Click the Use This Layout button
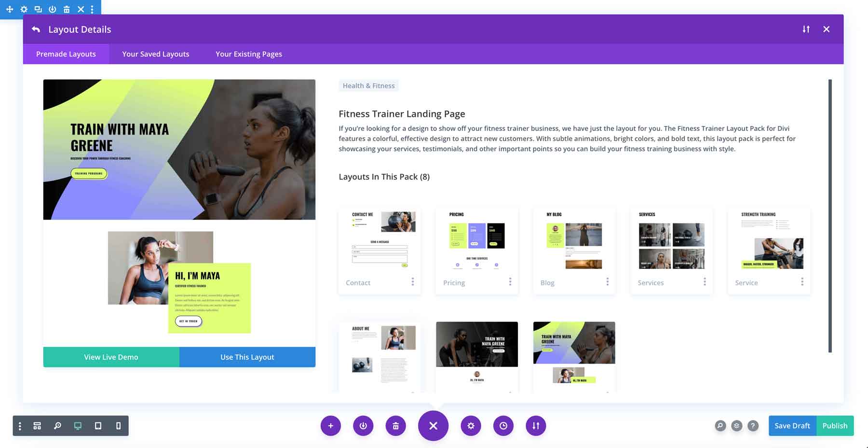868x448 pixels. 247,357
